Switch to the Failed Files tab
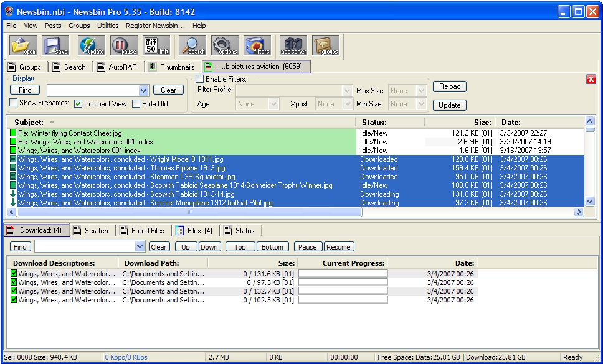 click(142, 230)
